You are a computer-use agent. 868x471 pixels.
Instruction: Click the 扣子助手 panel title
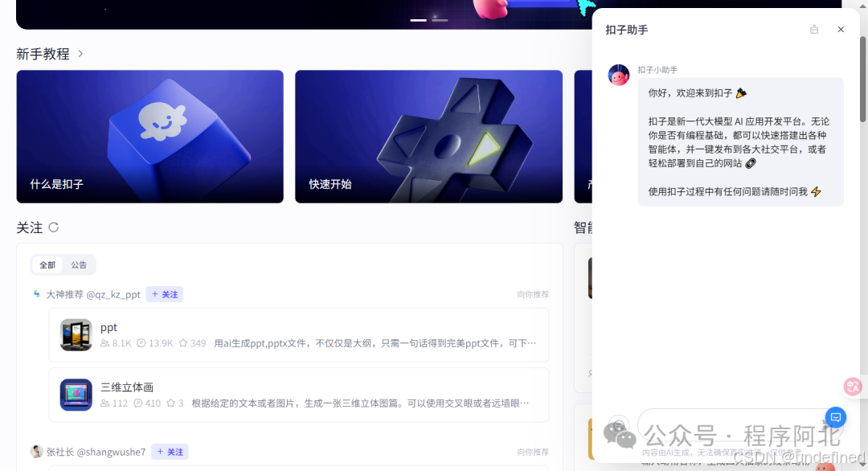[627, 30]
